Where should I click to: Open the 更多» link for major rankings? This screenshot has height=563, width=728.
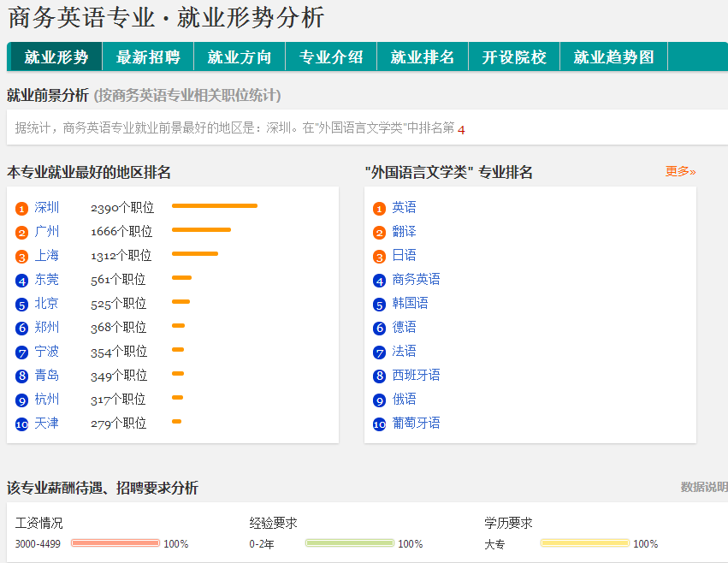[x=680, y=171]
